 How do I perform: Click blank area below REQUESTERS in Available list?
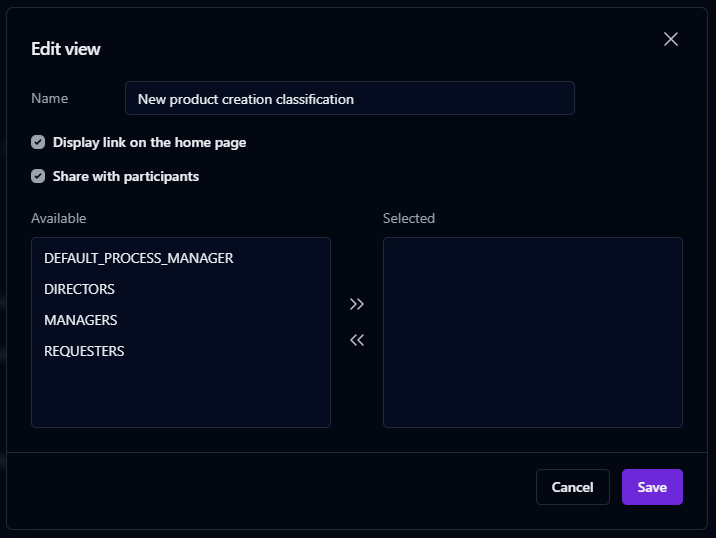180,395
